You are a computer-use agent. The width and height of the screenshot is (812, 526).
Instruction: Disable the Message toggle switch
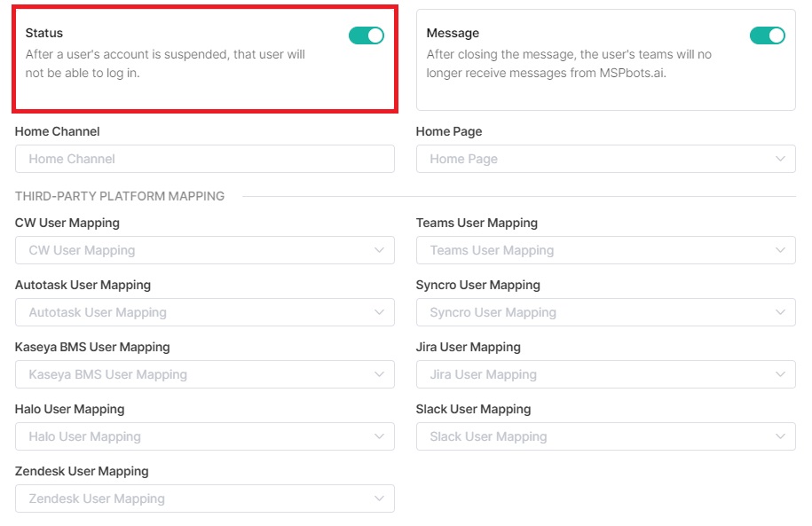[x=767, y=35]
